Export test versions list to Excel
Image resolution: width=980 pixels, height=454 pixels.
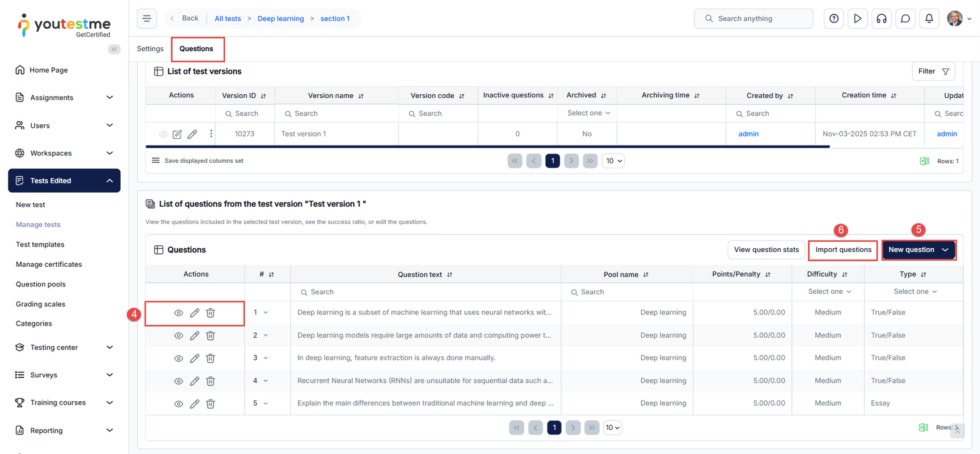(x=924, y=161)
